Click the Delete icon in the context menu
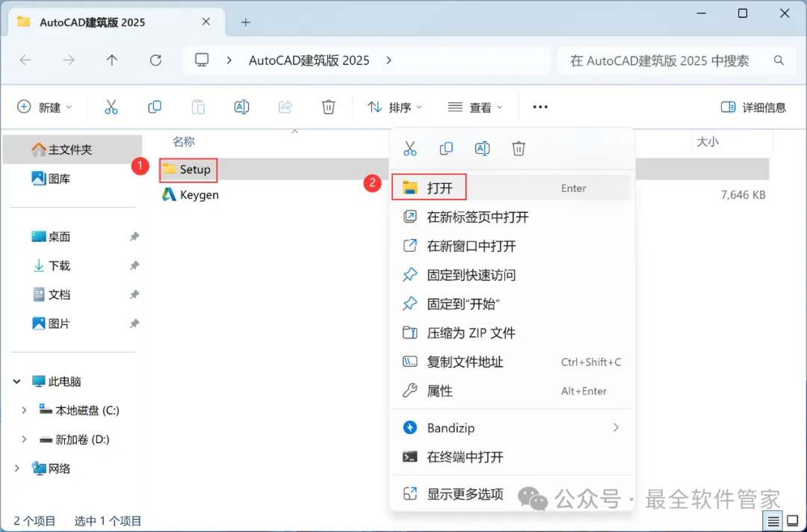This screenshot has height=532, width=807. click(519, 149)
